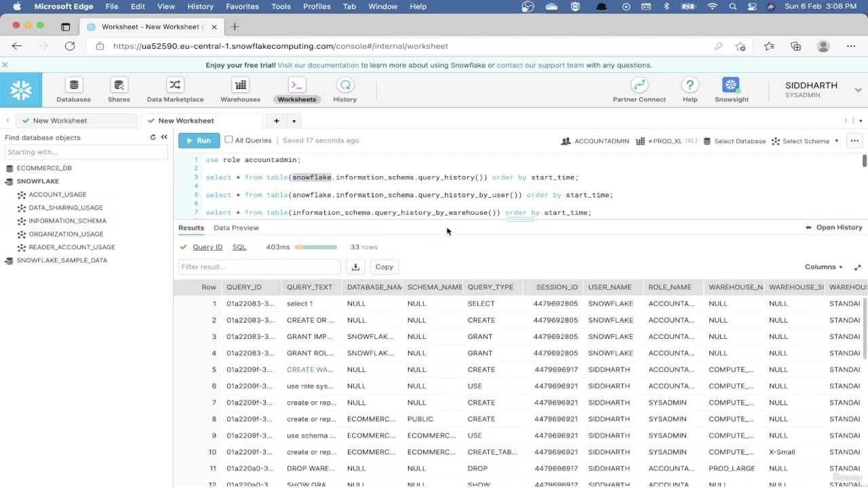The image size is (868, 488).
Task: Open the Shares page
Action: tap(119, 90)
